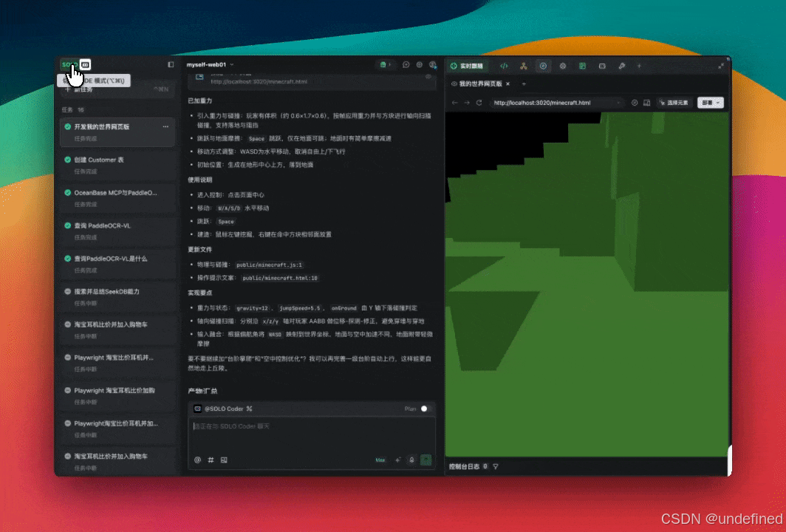Open the browser preview tab icon
This screenshot has height=532, width=786.
click(x=543, y=66)
